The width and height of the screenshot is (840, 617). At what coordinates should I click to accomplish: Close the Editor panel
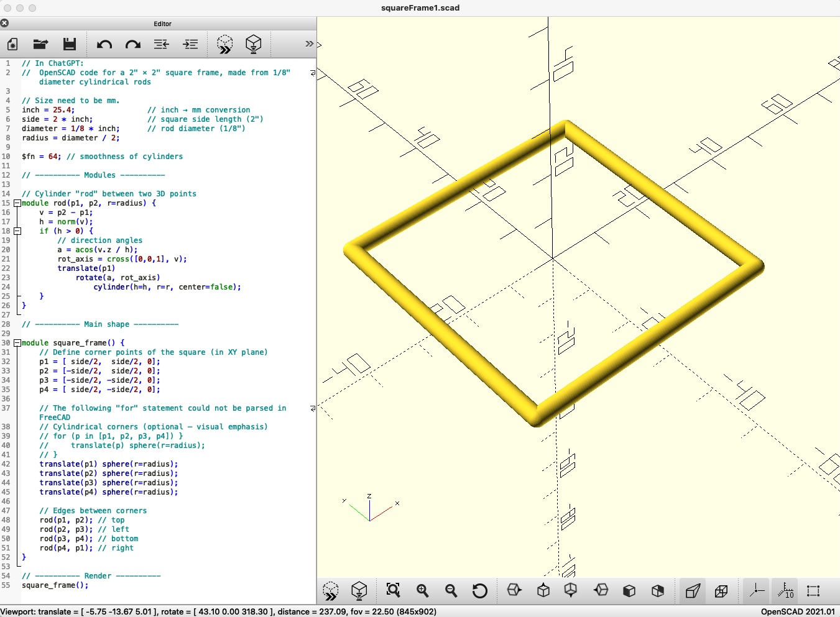click(4, 24)
